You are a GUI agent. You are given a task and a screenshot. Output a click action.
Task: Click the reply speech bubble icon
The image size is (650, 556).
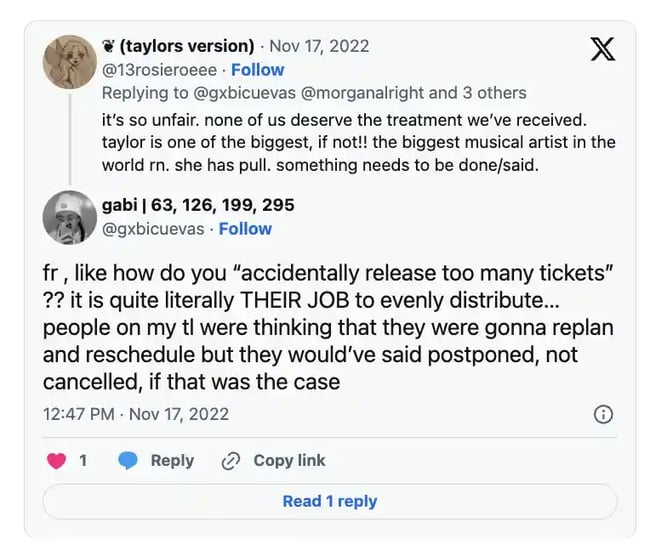(x=128, y=461)
